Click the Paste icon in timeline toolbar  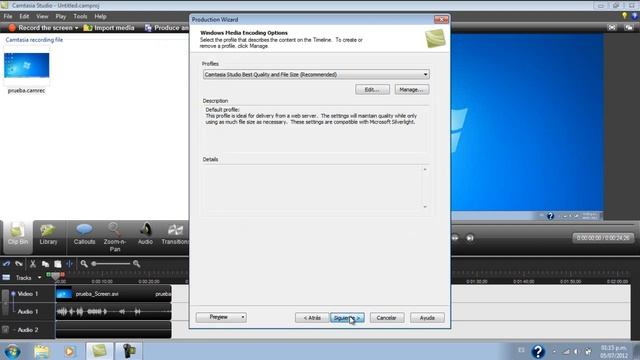(58, 264)
